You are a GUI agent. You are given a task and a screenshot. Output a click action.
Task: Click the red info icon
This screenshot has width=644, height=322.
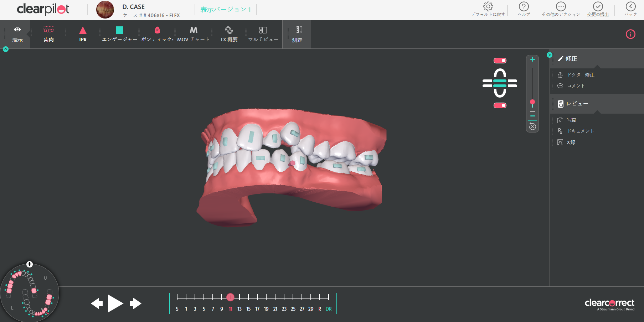(630, 34)
